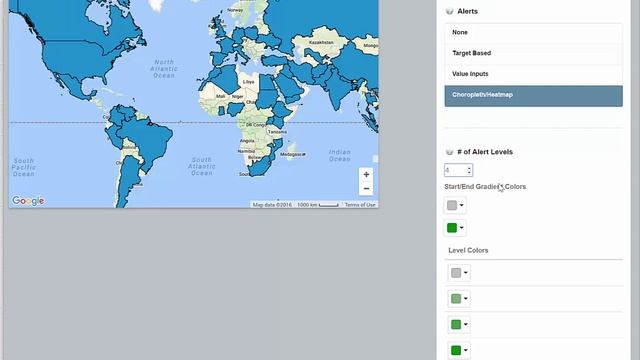640x360 pixels.
Task: Click the number of alert levels field
Action: [458, 170]
